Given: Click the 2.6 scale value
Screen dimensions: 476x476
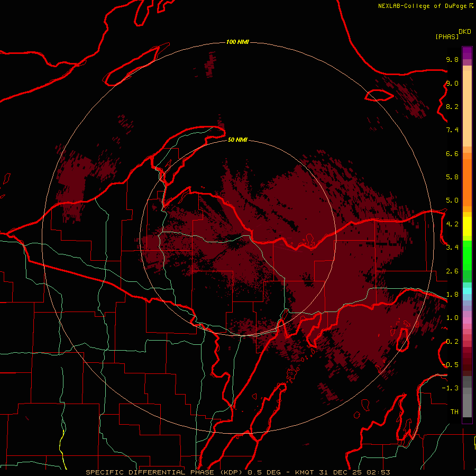Looking at the screenshot, I should (x=452, y=271).
